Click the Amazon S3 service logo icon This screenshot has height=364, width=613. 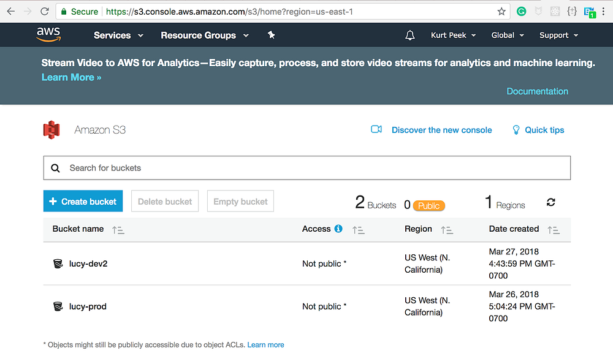coord(51,130)
